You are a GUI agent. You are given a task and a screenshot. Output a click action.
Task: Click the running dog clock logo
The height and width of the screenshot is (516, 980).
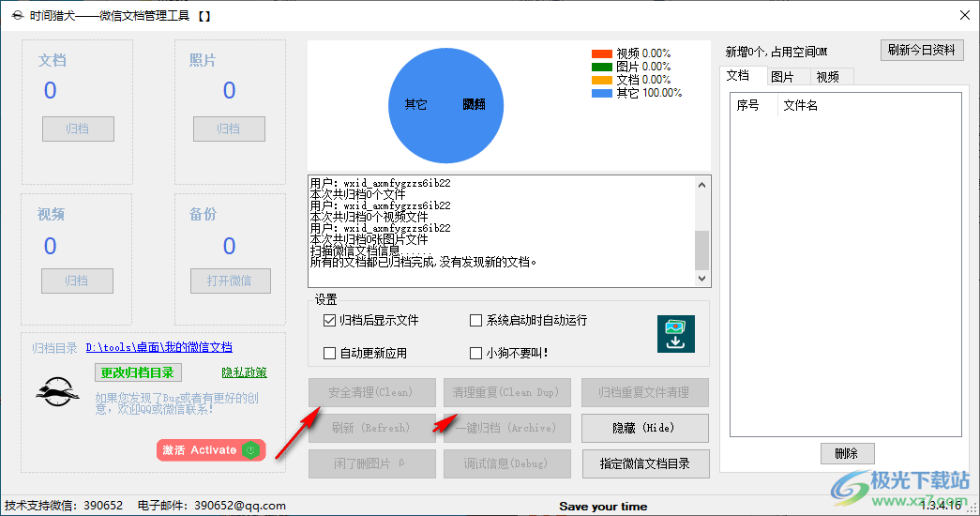tap(57, 391)
